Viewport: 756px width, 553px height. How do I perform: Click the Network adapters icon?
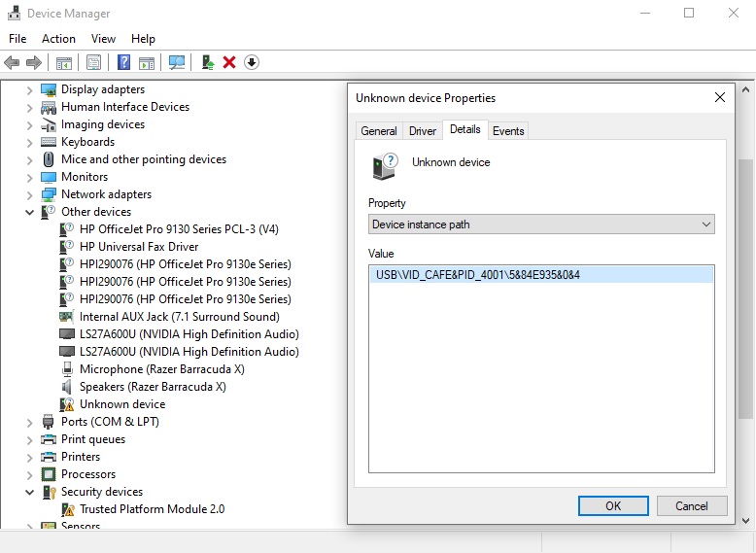coord(49,194)
